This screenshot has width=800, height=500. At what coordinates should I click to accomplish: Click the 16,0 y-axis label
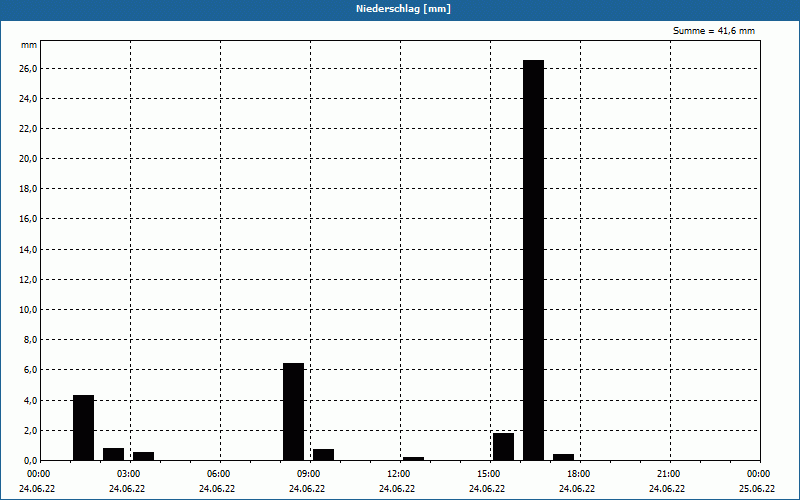28,219
